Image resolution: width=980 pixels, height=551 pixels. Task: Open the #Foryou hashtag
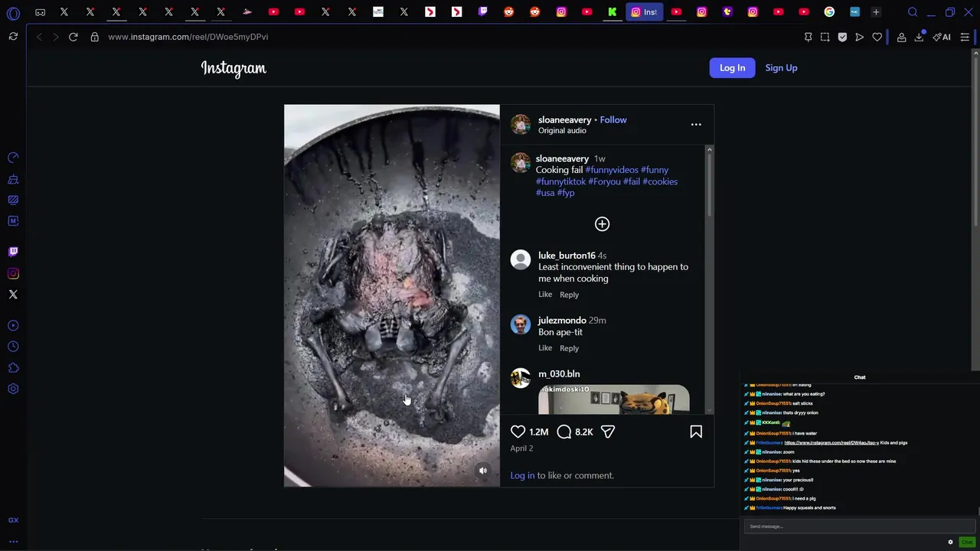tap(604, 181)
